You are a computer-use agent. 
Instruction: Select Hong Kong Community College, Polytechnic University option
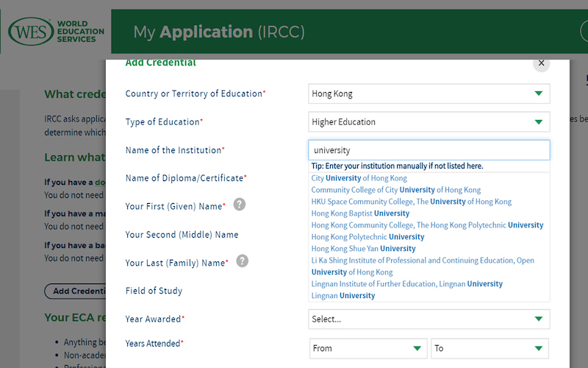coord(427,225)
